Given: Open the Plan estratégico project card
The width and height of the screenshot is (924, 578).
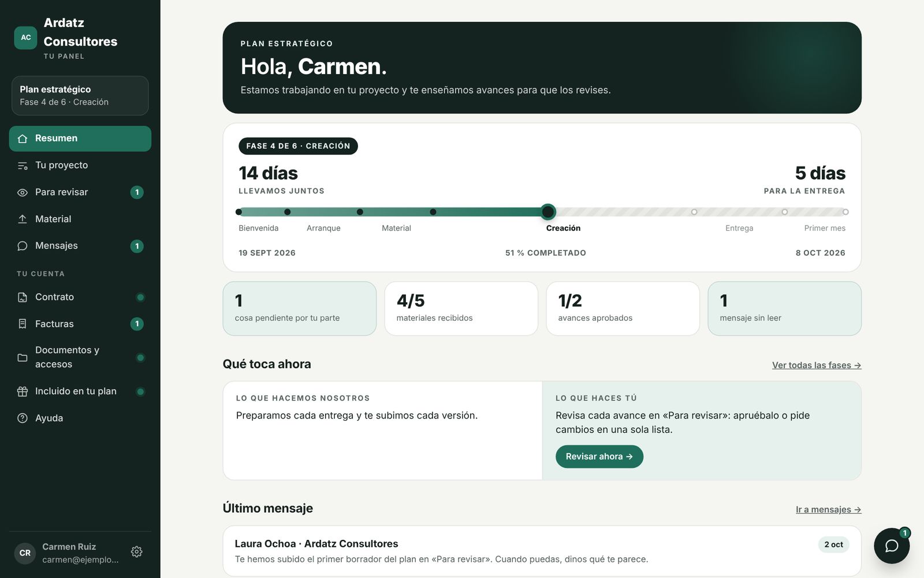Looking at the screenshot, I should (80, 95).
